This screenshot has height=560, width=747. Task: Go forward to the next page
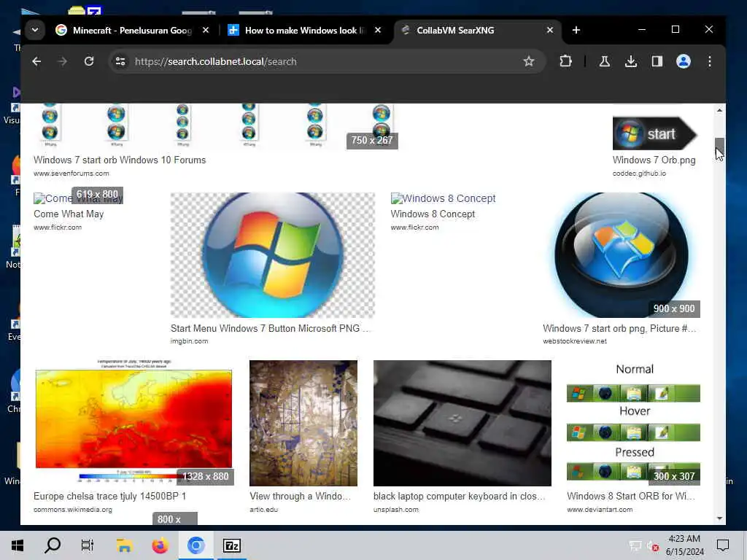(x=63, y=61)
